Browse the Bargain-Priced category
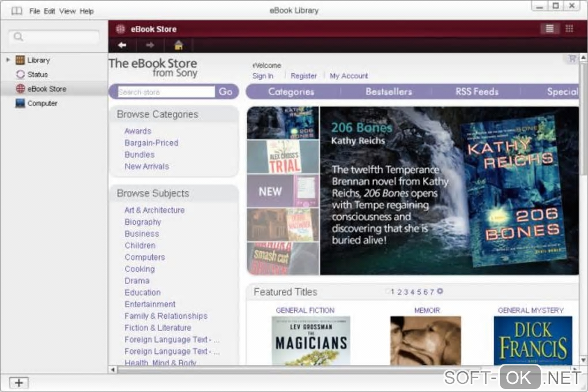This screenshot has height=392, width=588. pos(152,143)
